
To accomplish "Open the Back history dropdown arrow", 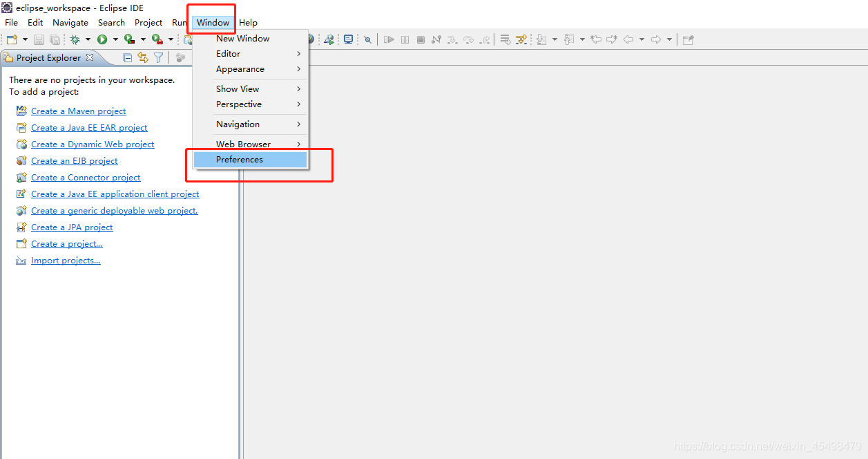I will pyautogui.click(x=642, y=39).
